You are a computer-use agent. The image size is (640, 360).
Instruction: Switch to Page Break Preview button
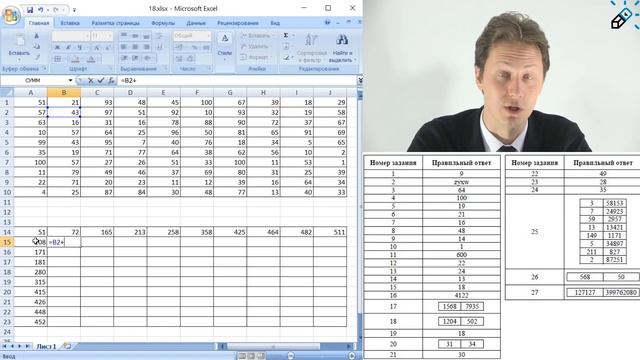pos(260,356)
